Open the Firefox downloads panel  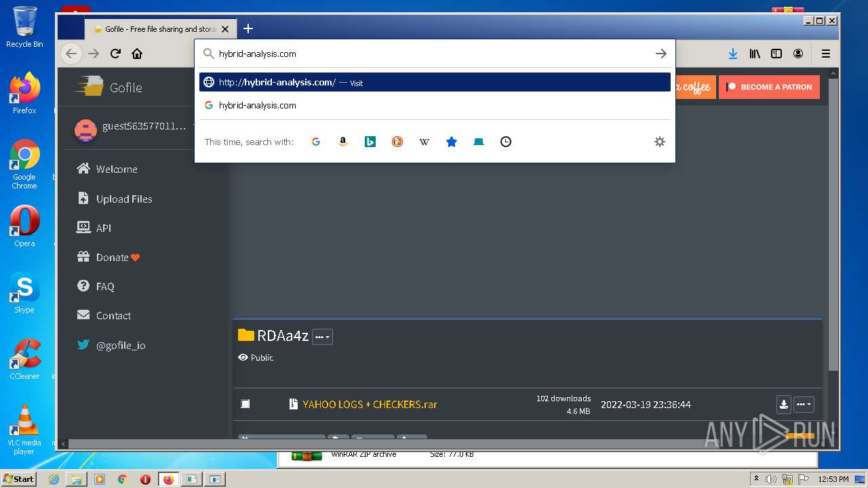[x=733, y=54]
